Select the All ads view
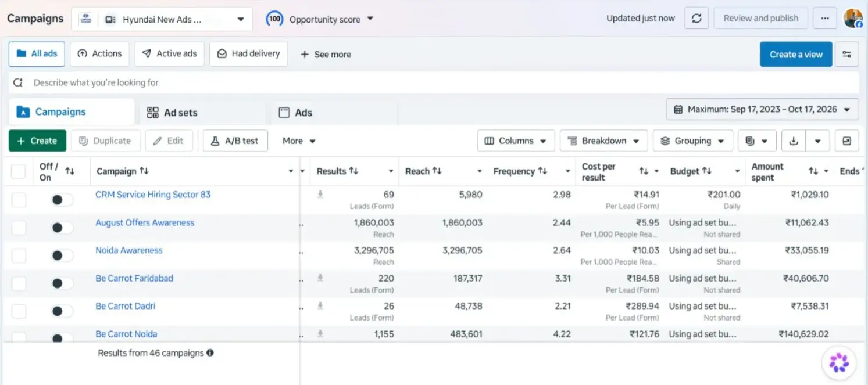The width and height of the screenshot is (868, 385). [37, 53]
